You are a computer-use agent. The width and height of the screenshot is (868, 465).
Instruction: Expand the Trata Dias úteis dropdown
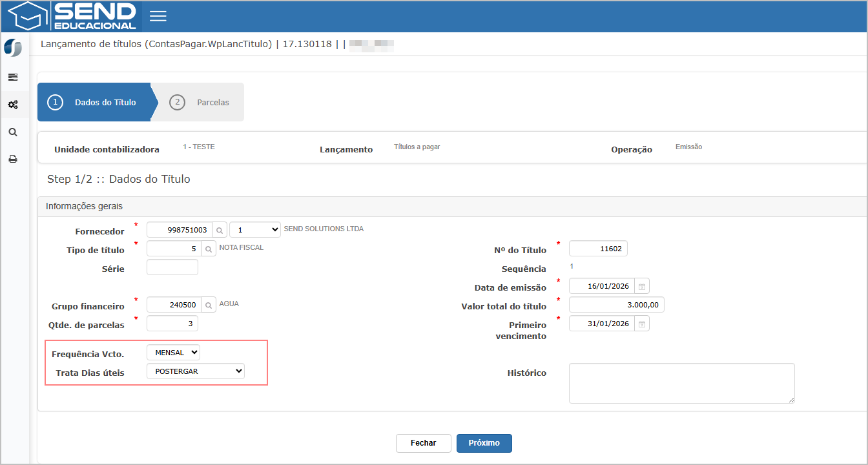pos(195,371)
